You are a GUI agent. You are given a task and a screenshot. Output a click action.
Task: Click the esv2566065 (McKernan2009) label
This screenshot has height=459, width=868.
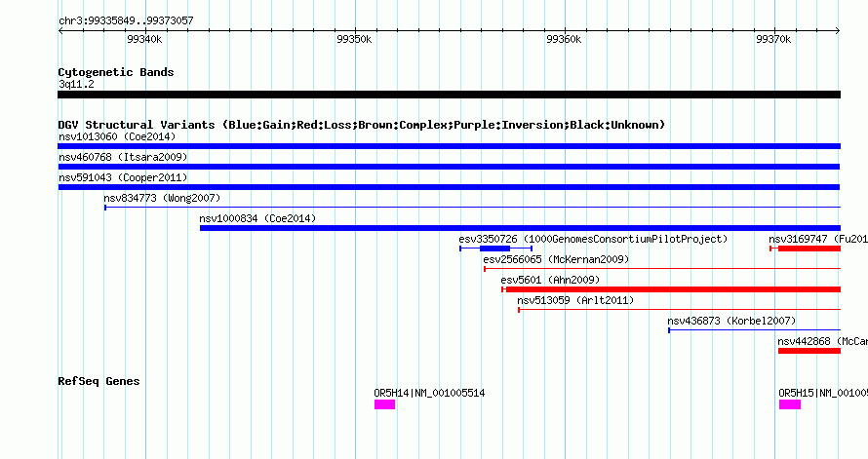click(x=556, y=259)
